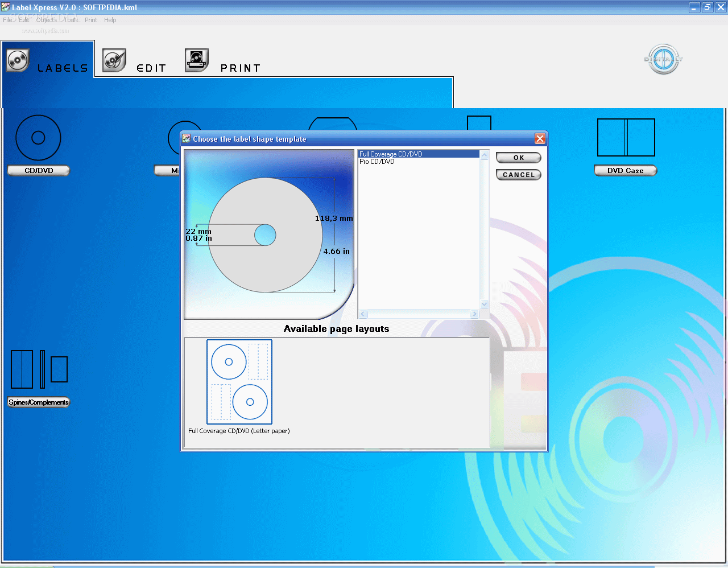Click the Digitally logo in top right
This screenshot has width=728, height=568.
click(x=663, y=60)
